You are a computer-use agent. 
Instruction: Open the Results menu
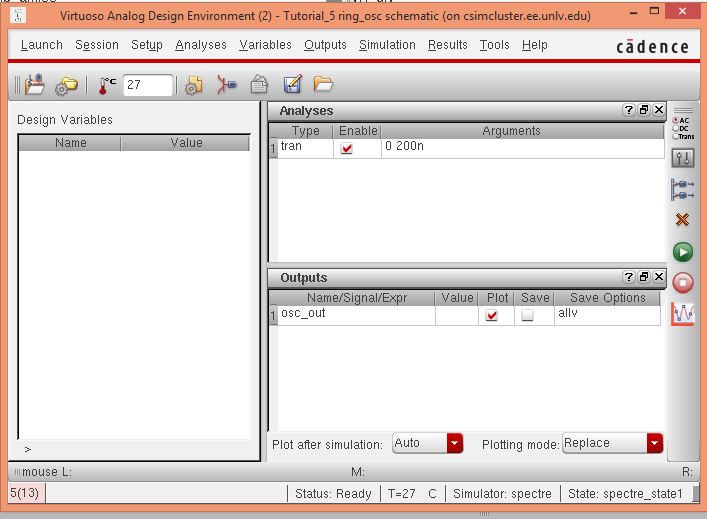click(447, 45)
